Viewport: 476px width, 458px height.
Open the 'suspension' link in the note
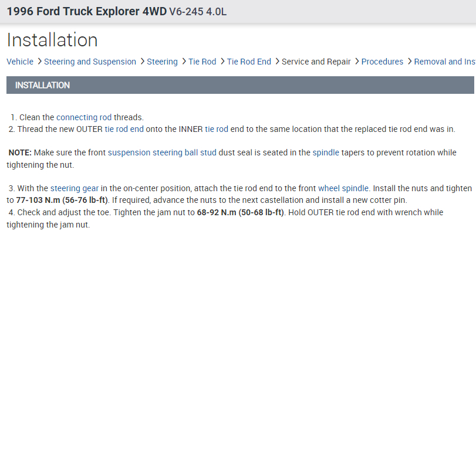tap(129, 152)
